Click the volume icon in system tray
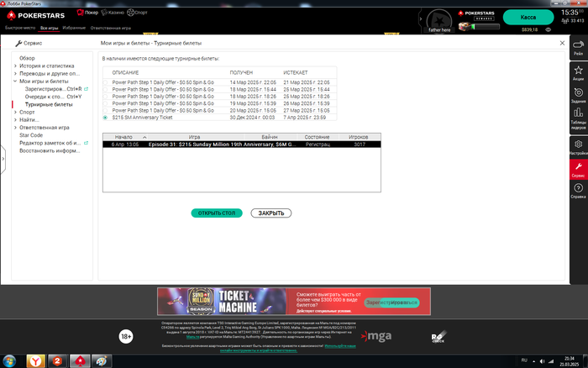The height and width of the screenshot is (368, 588). [x=542, y=361]
